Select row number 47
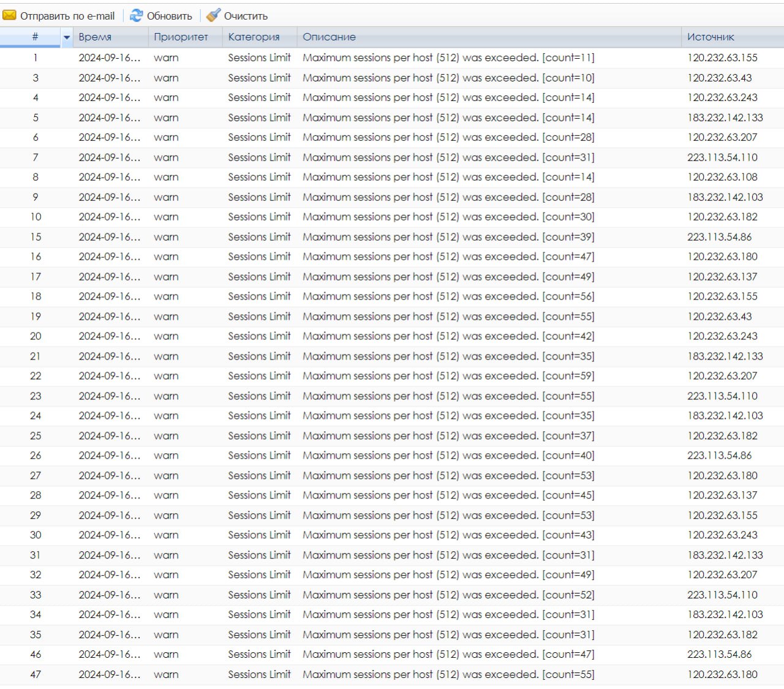Image resolution: width=784 pixels, height=689 pixels. [x=36, y=675]
